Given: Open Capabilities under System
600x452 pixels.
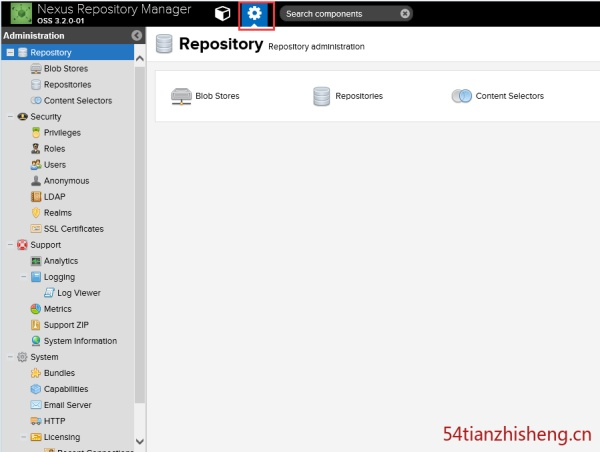Looking at the screenshot, I should (x=66, y=389).
